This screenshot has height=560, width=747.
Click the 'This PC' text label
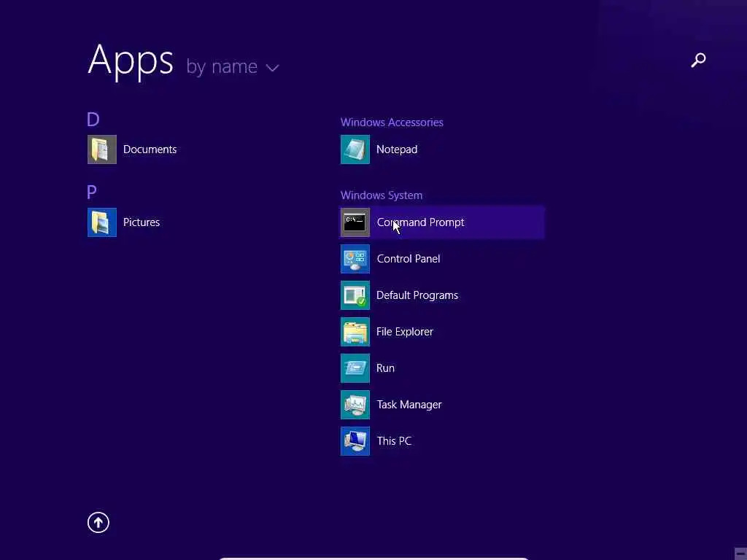[393, 441]
